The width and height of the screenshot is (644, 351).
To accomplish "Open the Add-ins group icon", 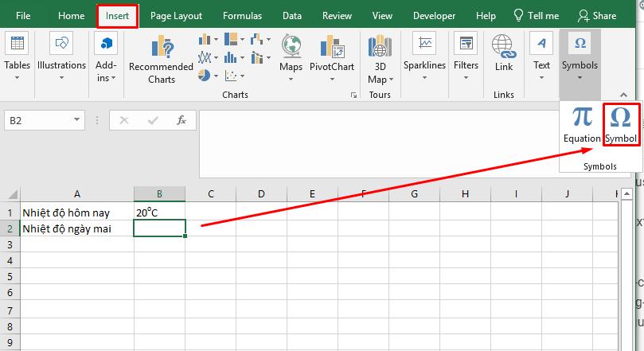I will point(106,43).
